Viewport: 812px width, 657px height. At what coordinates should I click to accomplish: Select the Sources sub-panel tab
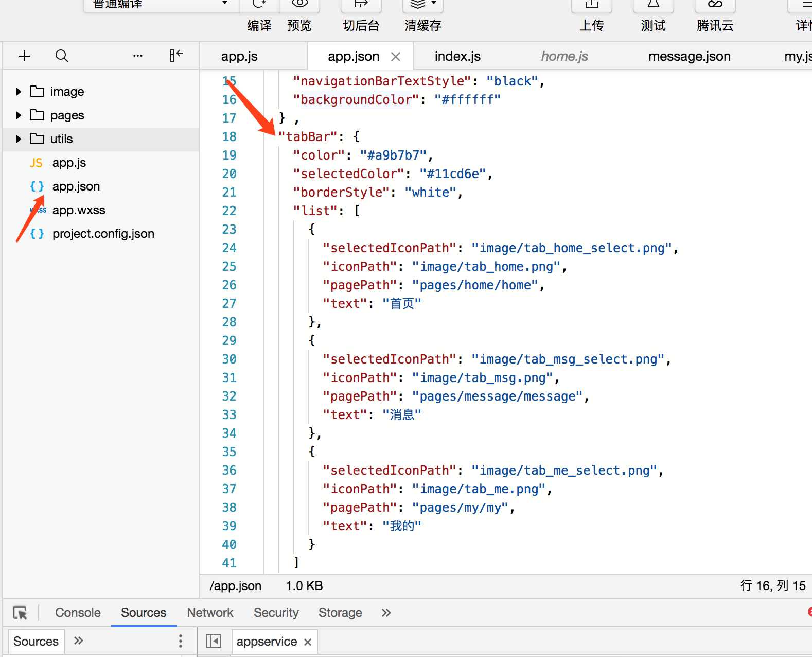pyautogui.click(x=36, y=642)
